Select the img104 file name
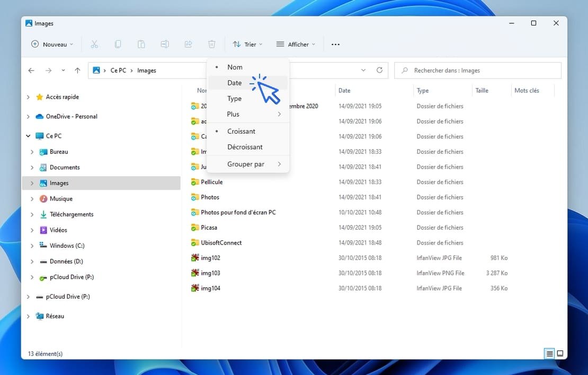Screen dimensions: 588x375 210,289
